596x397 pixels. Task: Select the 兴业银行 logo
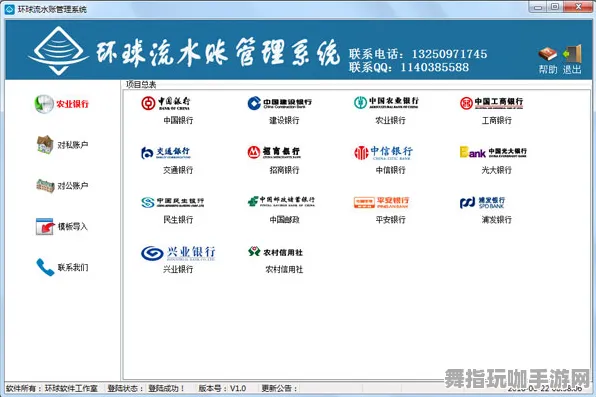pyautogui.click(x=178, y=253)
